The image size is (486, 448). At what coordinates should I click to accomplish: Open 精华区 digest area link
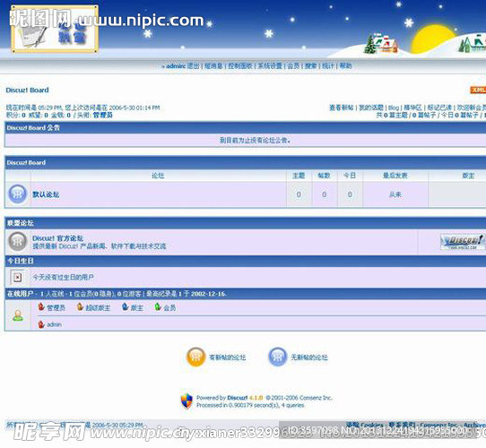pyautogui.click(x=412, y=108)
